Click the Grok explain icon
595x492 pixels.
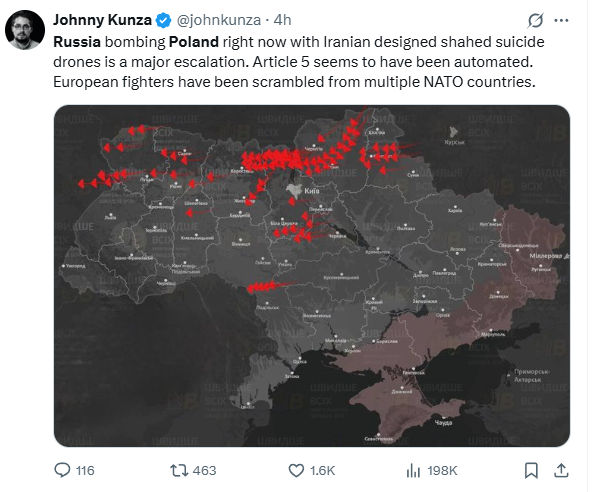click(535, 20)
